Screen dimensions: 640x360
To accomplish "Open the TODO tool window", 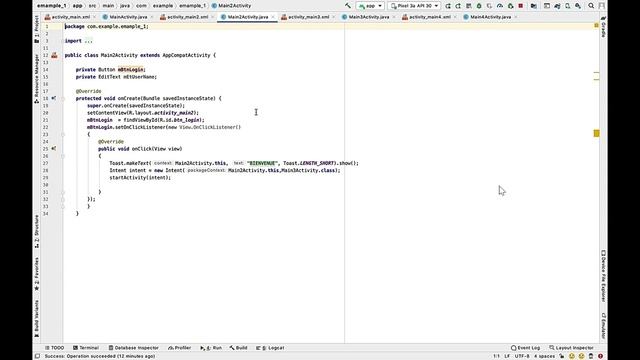I will click(x=55, y=348).
